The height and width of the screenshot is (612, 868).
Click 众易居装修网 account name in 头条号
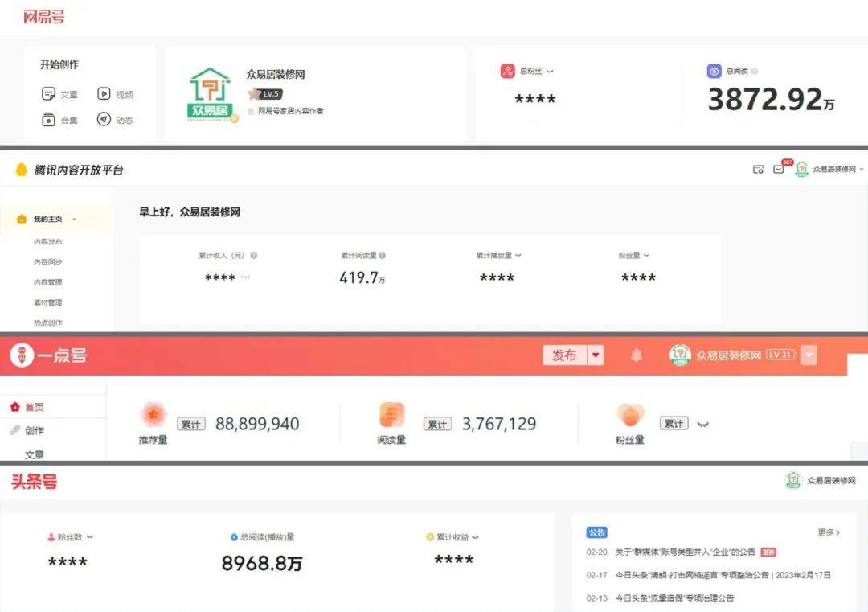(832, 480)
